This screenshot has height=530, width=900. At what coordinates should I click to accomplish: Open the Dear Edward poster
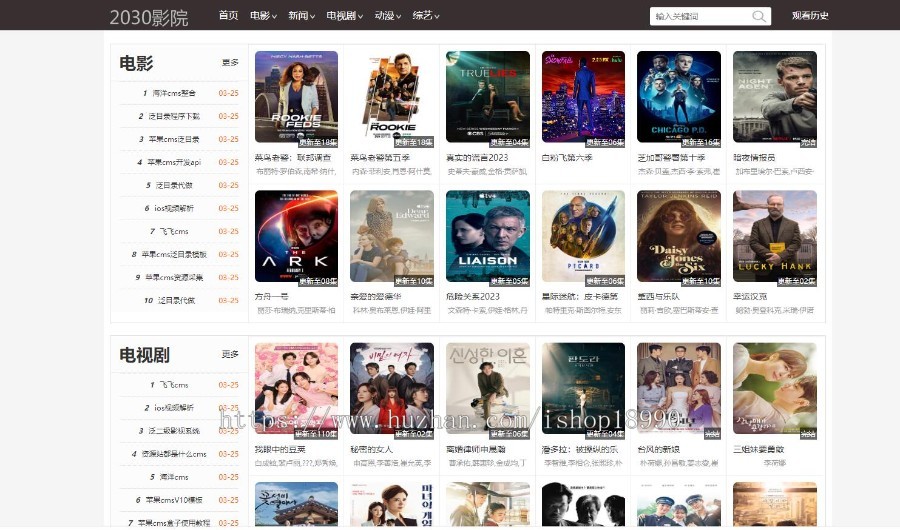pos(392,238)
